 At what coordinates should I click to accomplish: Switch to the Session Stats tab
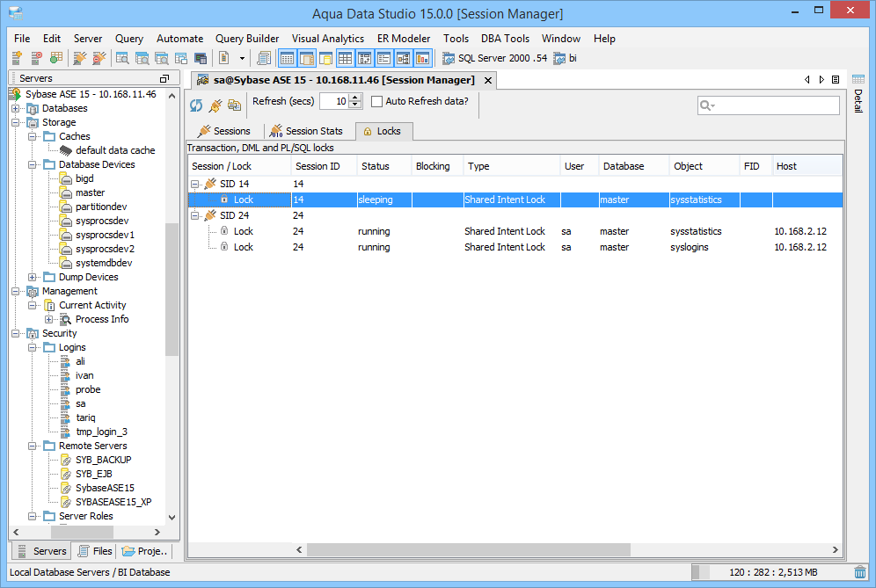pyautogui.click(x=307, y=131)
